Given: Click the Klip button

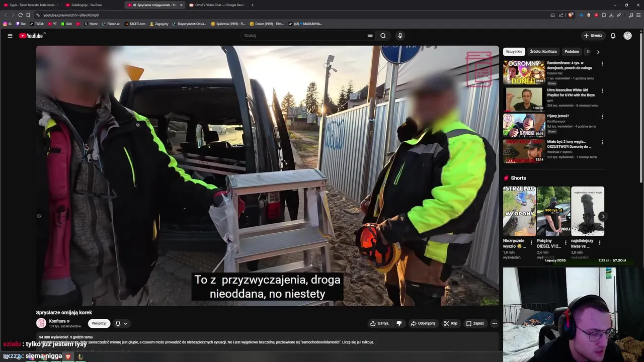Looking at the screenshot, I should click(451, 323).
